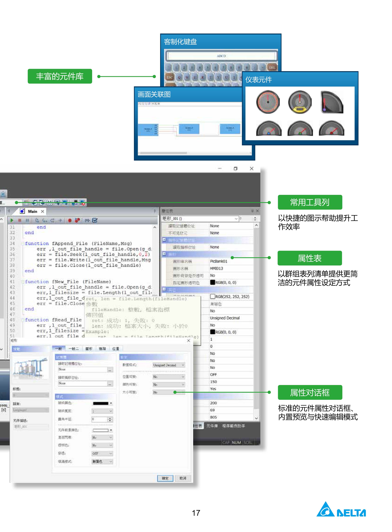Screen dimensions: 392x532
Task: Click the first icon in common toolbar
Action: click(x=26, y=203)
